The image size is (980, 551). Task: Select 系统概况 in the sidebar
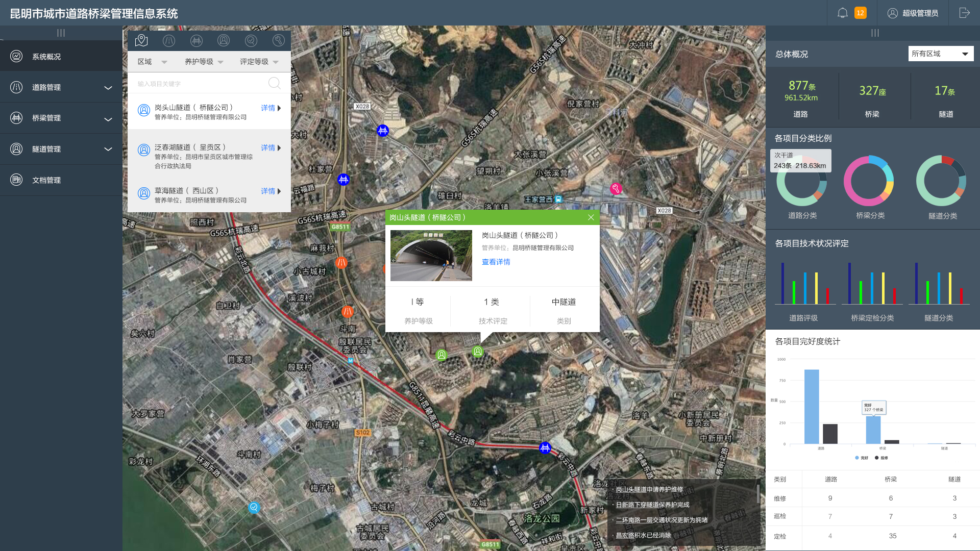61,56
